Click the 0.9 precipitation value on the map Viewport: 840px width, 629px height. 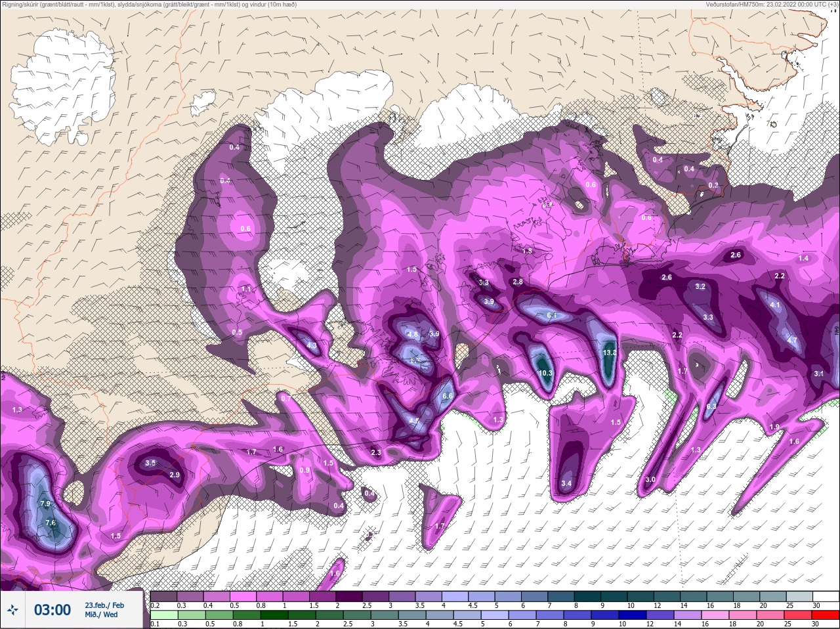point(304,470)
